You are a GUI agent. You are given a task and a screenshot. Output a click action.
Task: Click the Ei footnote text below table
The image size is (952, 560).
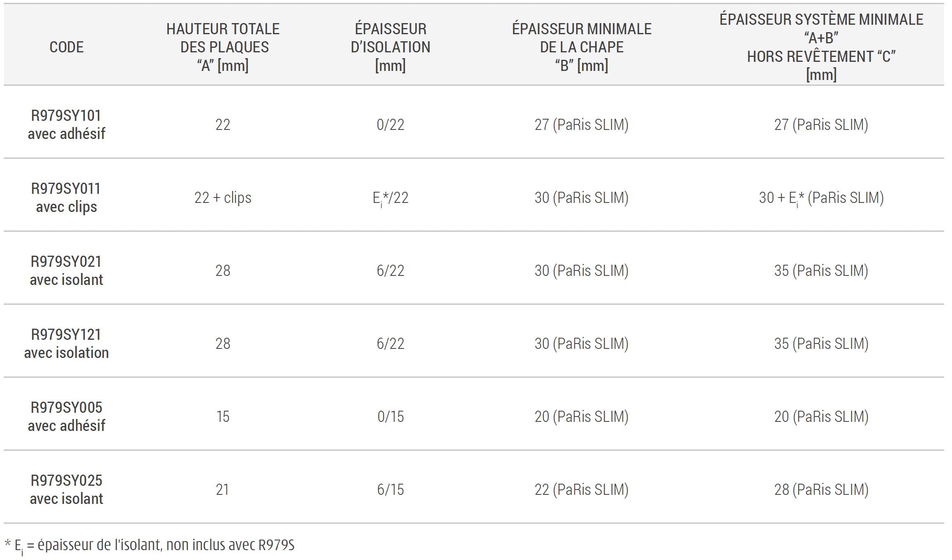(149, 546)
